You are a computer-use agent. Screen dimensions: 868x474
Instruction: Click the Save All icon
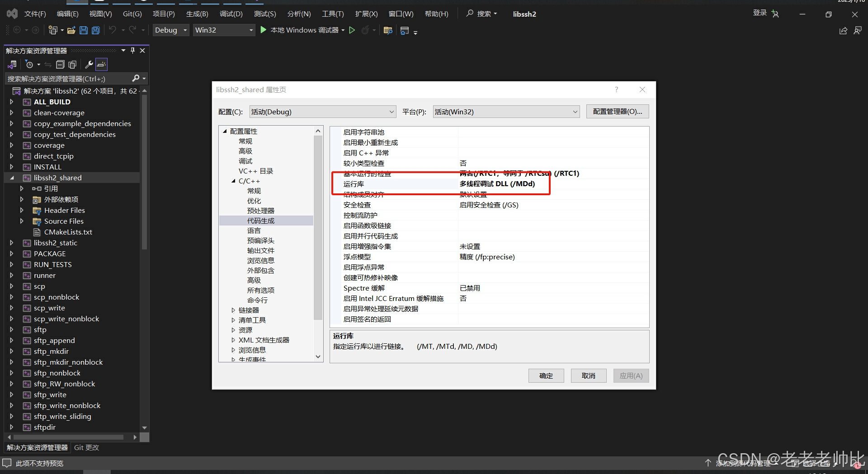pos(95,30)
